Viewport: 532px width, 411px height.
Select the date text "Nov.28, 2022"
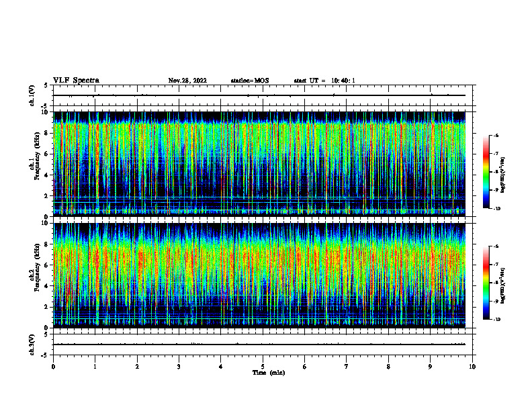(x=187, y=81)
